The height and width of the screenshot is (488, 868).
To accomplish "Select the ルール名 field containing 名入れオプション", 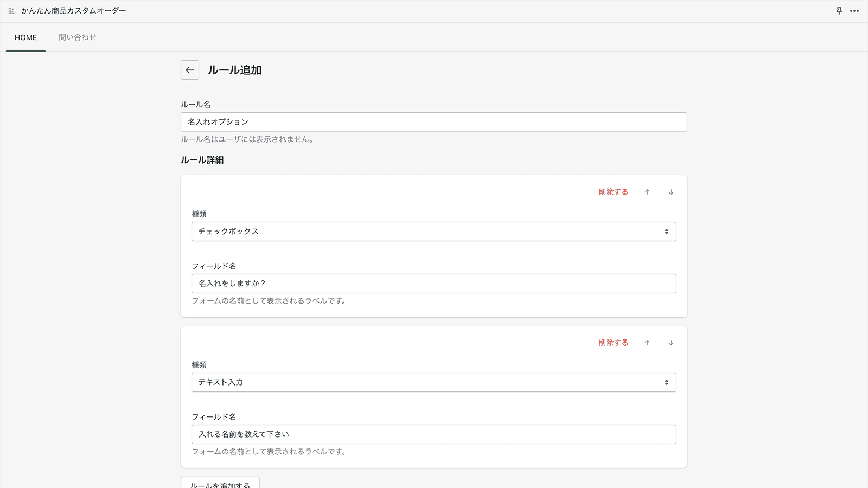I will (433, 122).
